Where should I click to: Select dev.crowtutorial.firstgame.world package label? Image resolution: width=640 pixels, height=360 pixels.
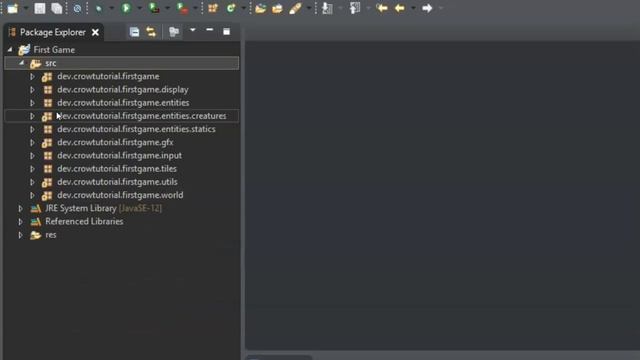click(x=120, y=195)
